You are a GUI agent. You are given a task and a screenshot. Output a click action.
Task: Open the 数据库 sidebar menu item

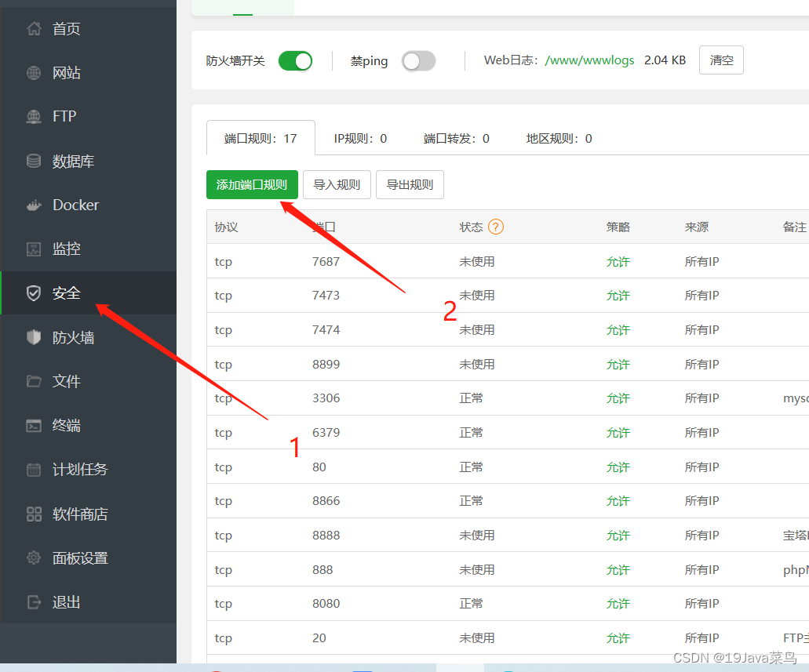88,161
